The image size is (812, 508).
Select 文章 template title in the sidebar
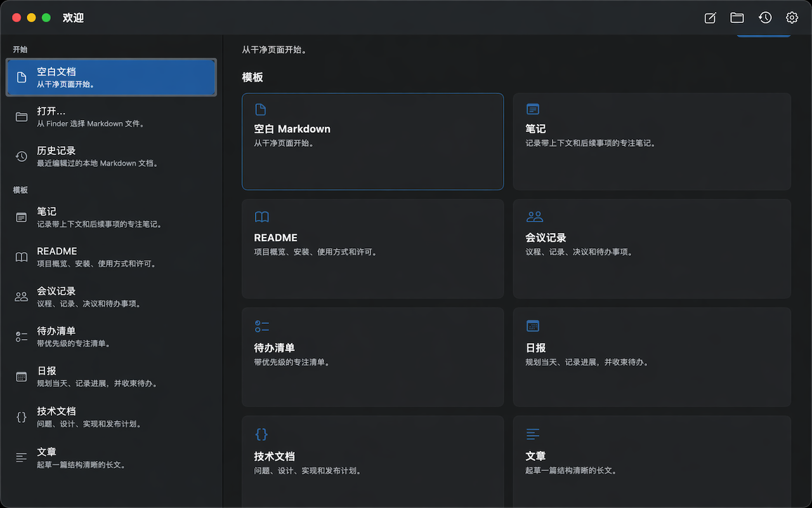[47, 451]
